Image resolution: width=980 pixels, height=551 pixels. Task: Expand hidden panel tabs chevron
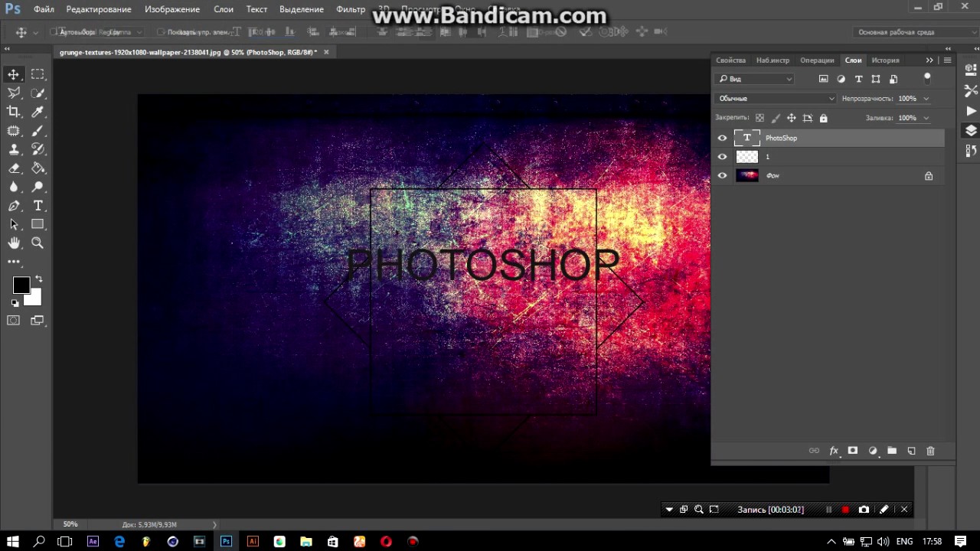click(929, 60)
